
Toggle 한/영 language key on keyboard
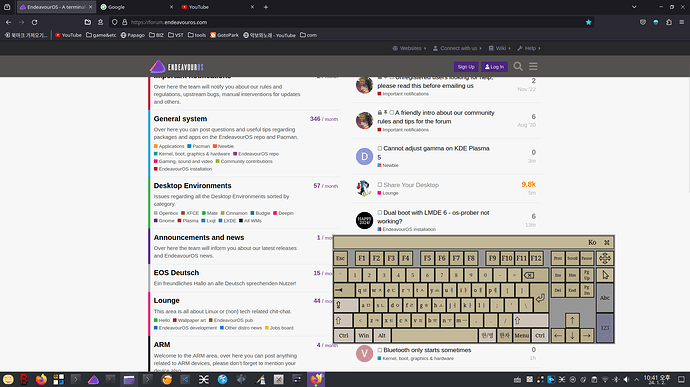pos(487,335)
